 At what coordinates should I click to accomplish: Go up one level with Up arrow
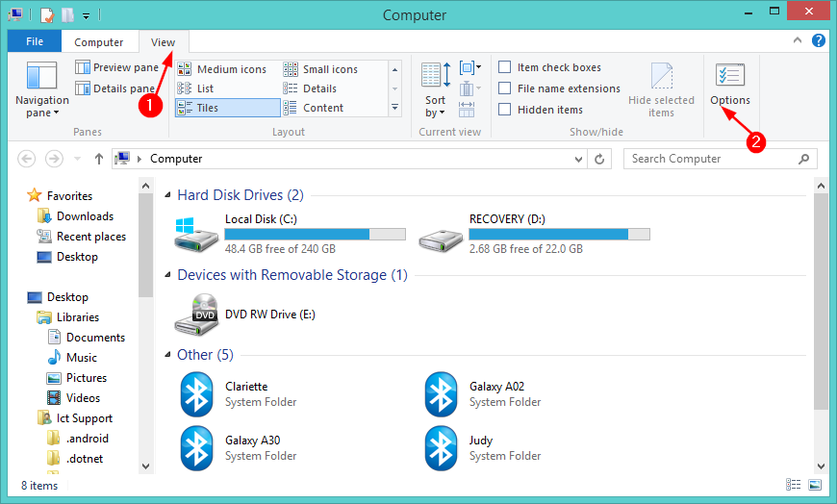coord(99,159)
